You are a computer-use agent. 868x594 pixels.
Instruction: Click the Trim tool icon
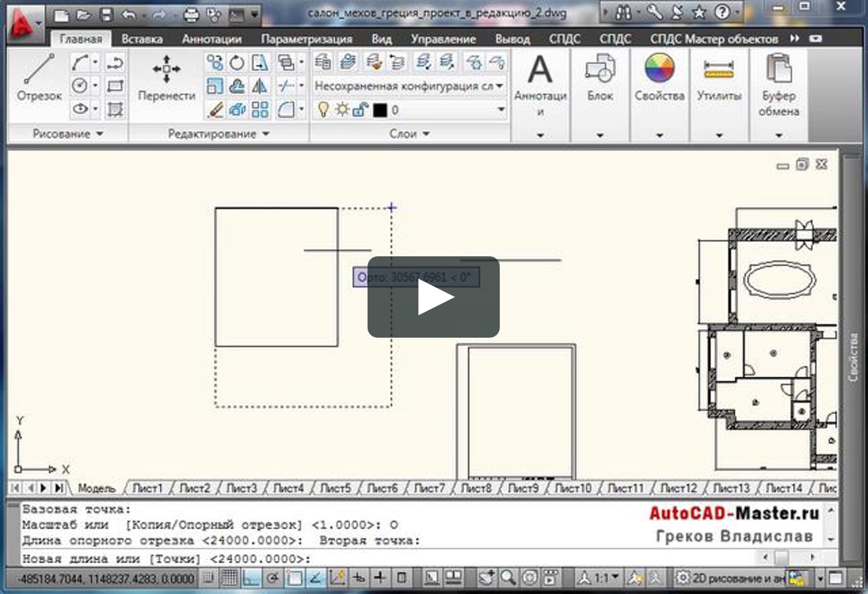(x=286, y=86)
